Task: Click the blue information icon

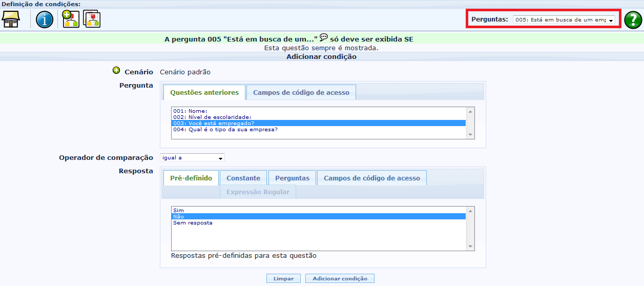Action: pos(45,19)
